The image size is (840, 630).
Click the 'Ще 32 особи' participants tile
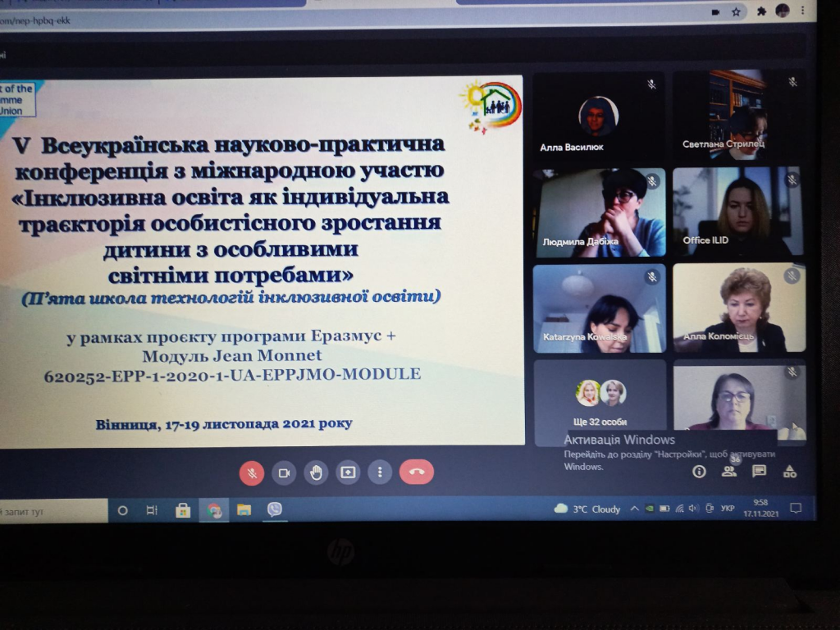[600, 402]
